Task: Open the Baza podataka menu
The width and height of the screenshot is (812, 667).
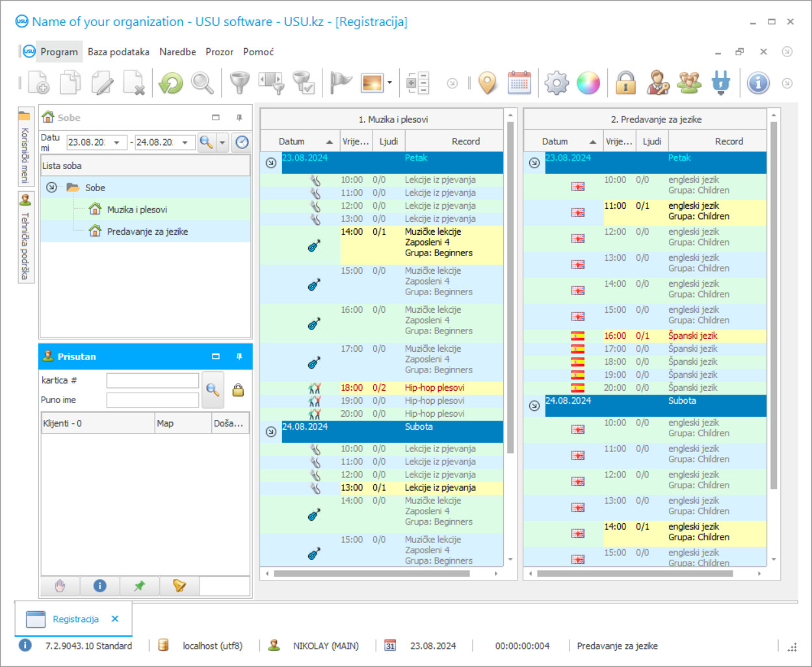Action: point(118,52)
